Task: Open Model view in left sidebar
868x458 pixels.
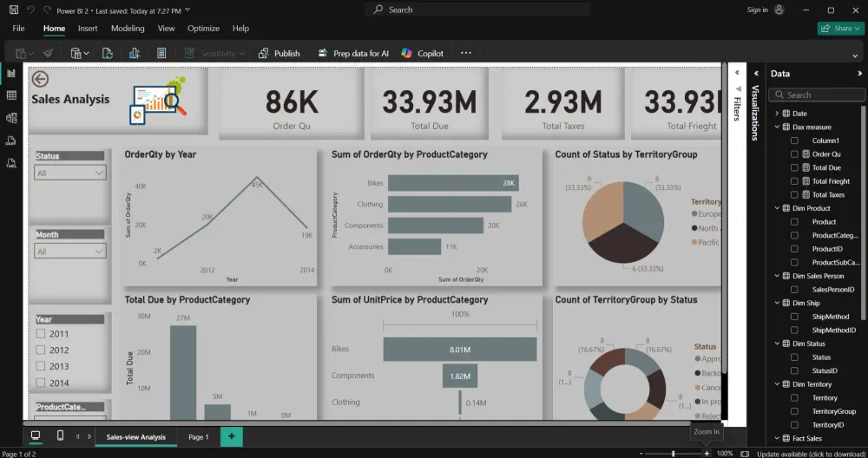Action: pos(11,118)
